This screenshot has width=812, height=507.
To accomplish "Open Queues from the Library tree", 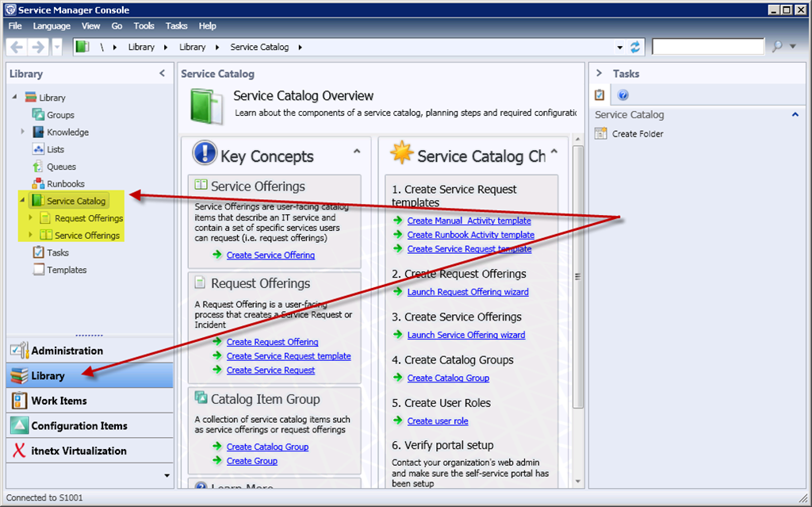I will click(x=61, y=167).
